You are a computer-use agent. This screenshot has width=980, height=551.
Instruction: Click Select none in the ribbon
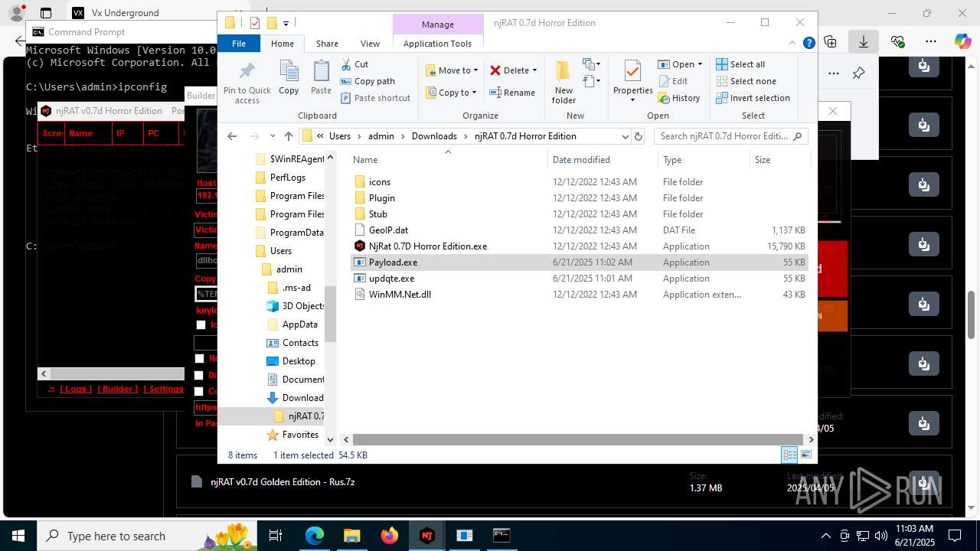[746, 81]
